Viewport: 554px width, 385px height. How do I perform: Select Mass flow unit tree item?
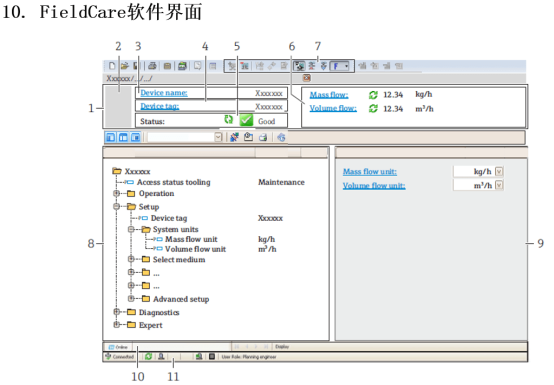(x=191, y=239)
